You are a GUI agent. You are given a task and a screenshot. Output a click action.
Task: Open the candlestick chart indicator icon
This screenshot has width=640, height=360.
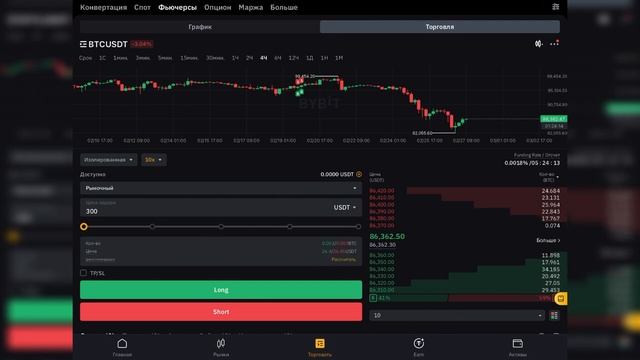[539, 44]
